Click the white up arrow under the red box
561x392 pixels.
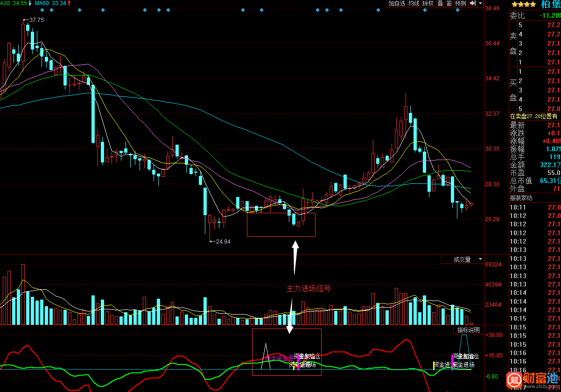tap(295, 257)
